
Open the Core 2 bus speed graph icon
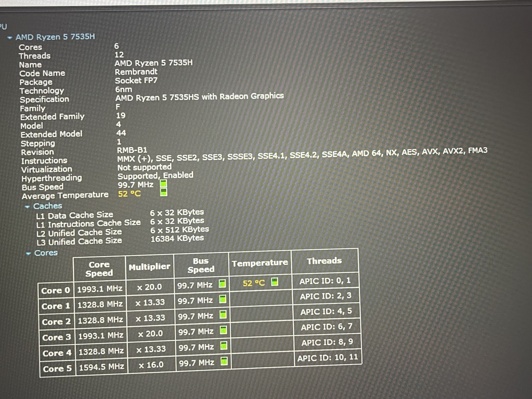[223, 314]
